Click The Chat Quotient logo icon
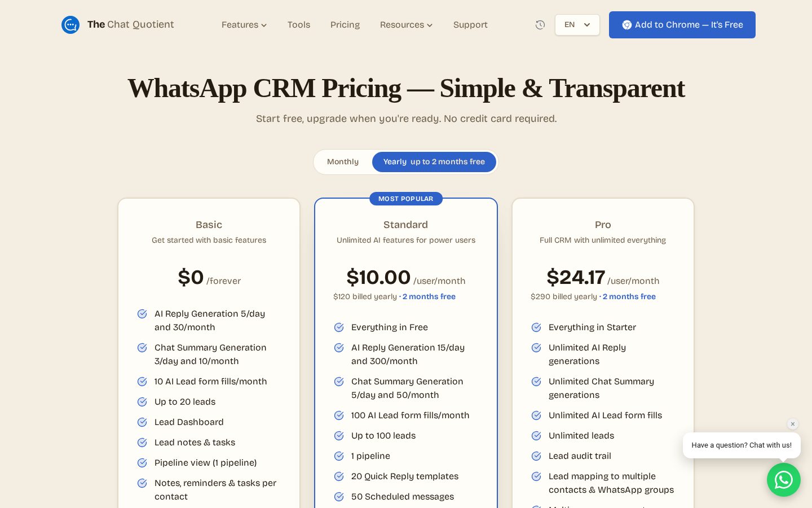This screenshot has width=812, height=508. [70, 25]
